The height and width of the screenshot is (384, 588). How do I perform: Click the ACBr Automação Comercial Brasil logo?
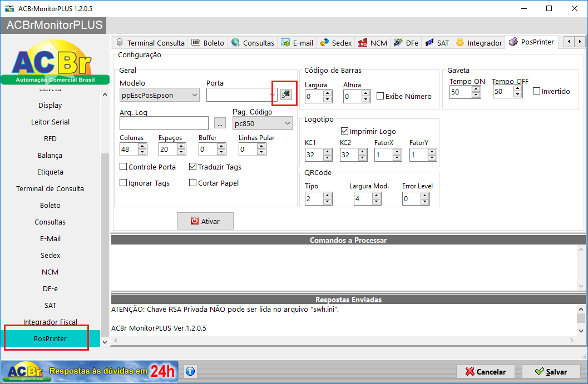[55, 62]
